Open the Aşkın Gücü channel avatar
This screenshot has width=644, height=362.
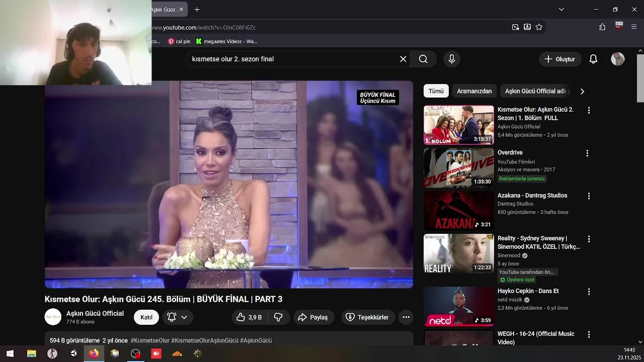(53, 317)
